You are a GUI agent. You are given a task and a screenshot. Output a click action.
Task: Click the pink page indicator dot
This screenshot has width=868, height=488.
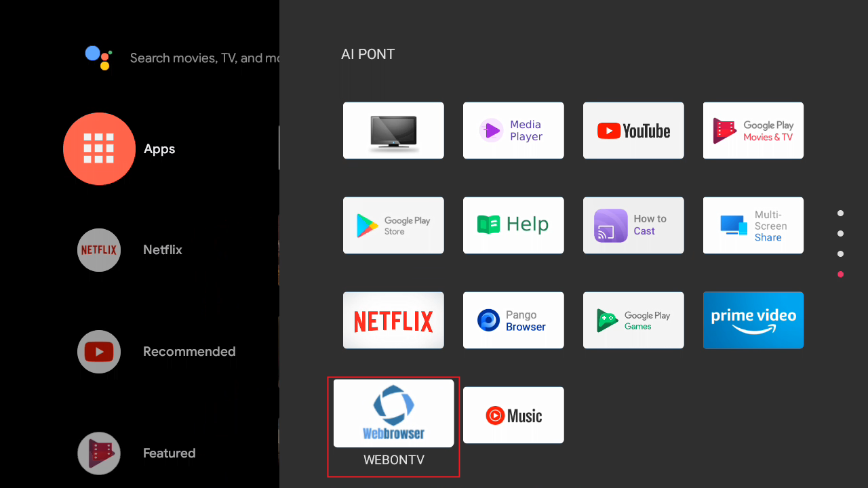[841, 274]
